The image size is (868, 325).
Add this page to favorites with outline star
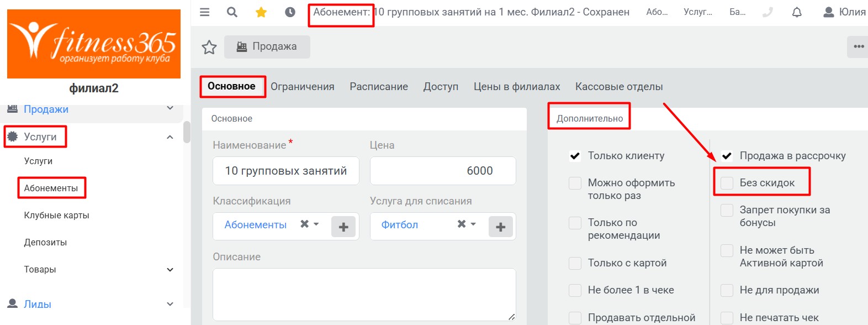pyautogui.click(x=209, y=48)
